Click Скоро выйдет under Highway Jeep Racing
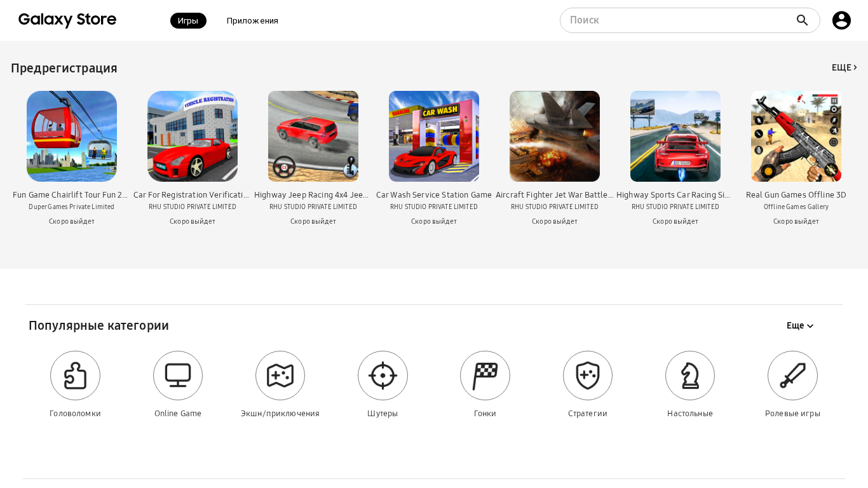 pyautogui.click(x=313, y=222)
